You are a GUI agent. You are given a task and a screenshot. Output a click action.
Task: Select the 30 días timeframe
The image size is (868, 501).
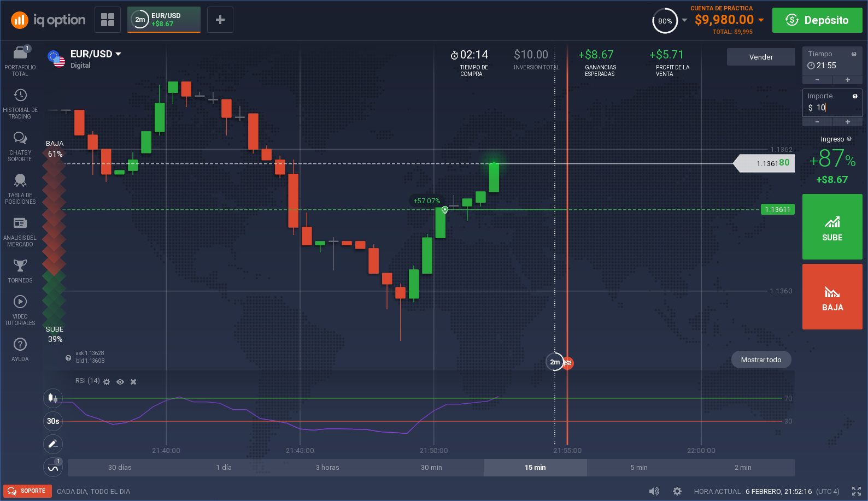pos(120,468)
